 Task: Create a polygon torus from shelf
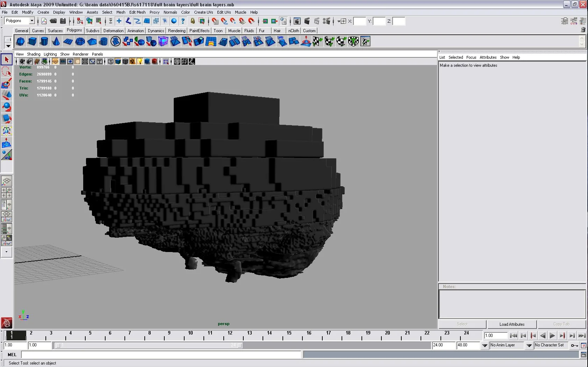[80, 42]
